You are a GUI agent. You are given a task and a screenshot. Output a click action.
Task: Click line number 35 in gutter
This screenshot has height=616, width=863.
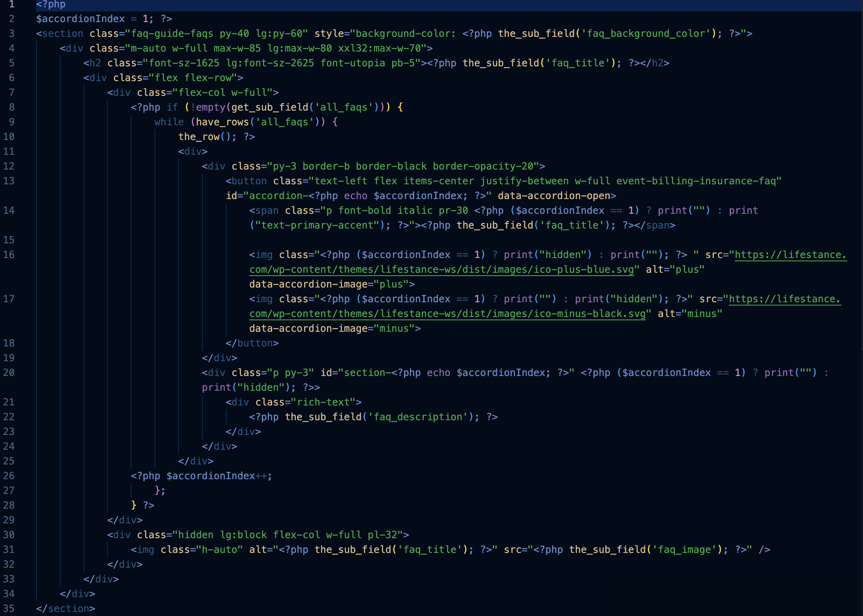(9, 609)
